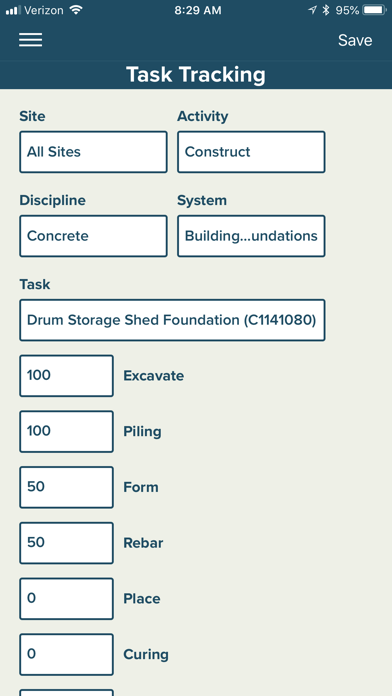Edit the Curing percentage field

(x=66, y=655)
